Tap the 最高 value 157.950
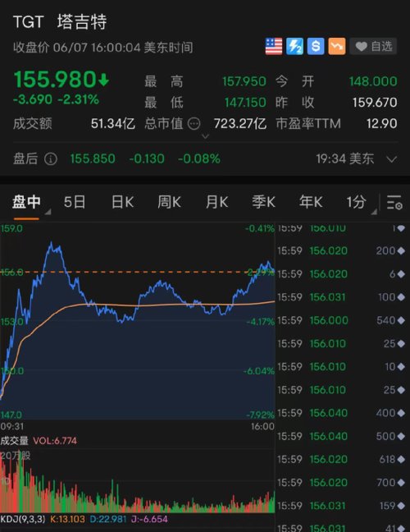Image resolution: width=410 pixels, height=532 pixels. (244, 81)
